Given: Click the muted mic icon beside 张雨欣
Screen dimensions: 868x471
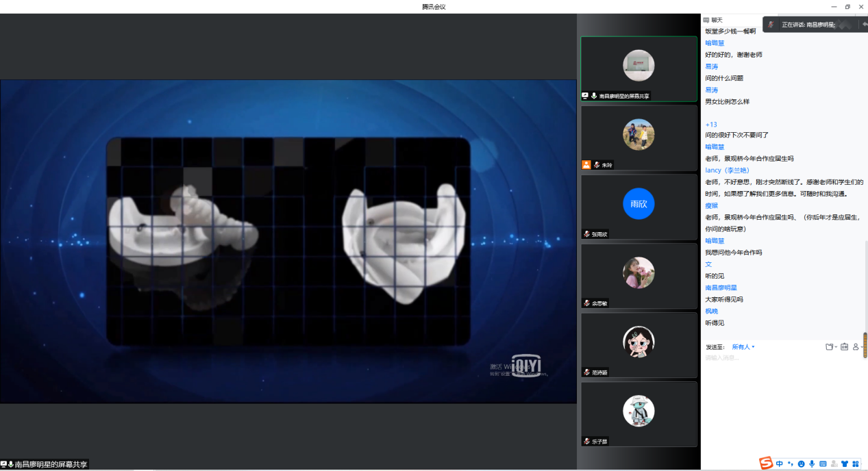Looking at the screenshot, I should coord(586,234).
